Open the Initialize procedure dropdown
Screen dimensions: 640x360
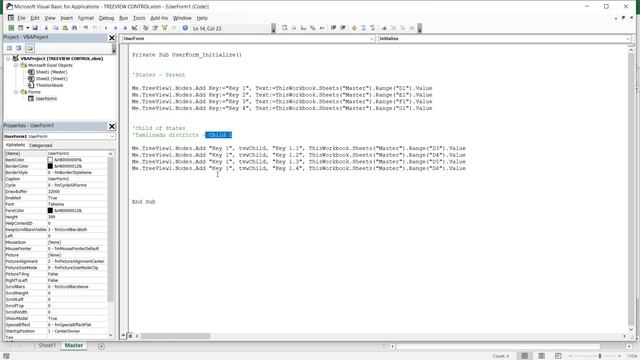tap(628, 38)
